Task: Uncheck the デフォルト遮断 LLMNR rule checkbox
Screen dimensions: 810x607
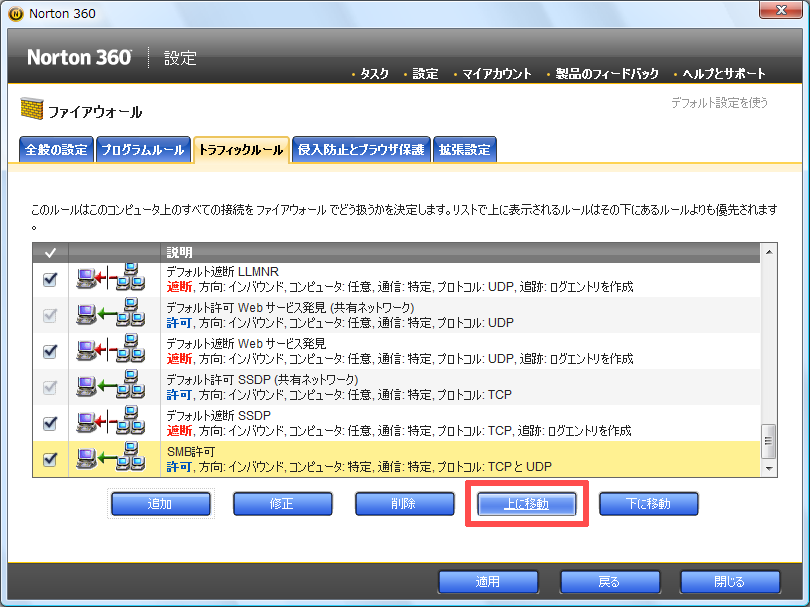Action: point(50,279)
